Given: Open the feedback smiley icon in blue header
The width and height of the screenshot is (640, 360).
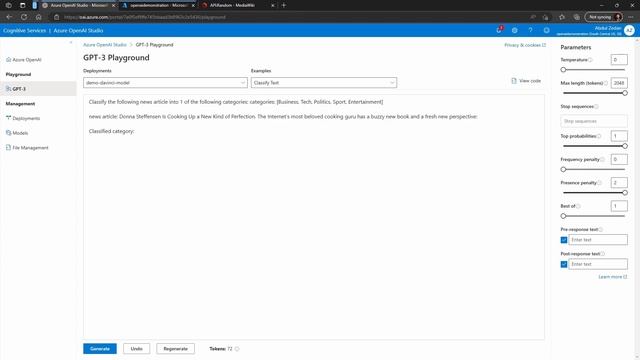Looking at the screenshot, I should [x=546, y=31].
